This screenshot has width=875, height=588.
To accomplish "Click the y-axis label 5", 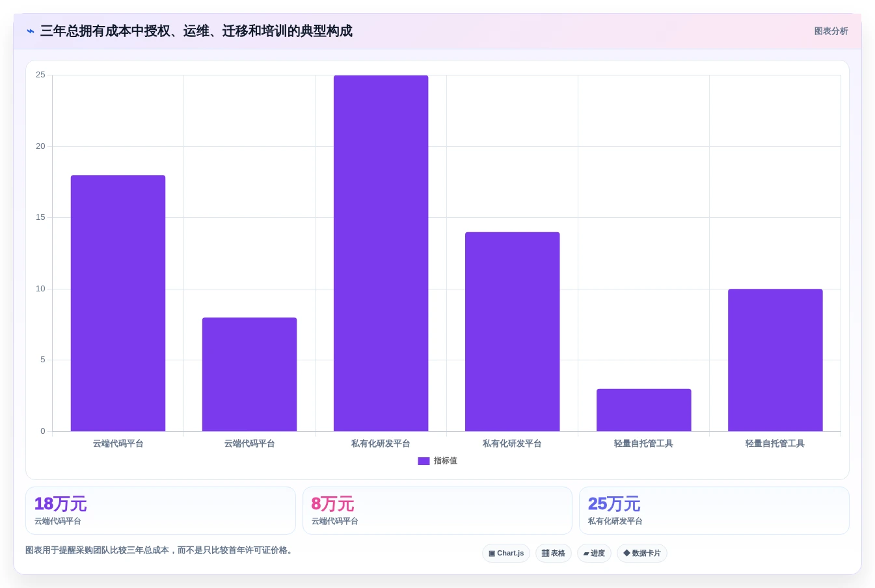I will [x=43, y=360].
